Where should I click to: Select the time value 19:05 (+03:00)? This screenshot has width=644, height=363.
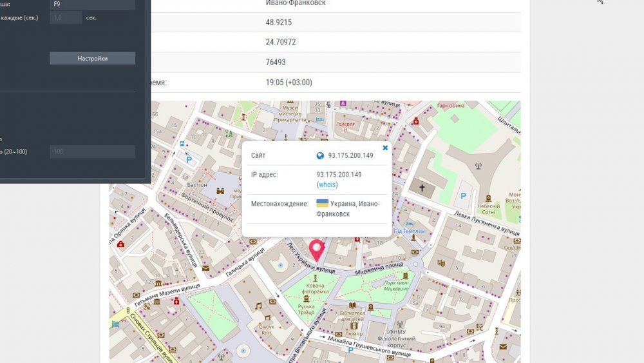point(289,83)
